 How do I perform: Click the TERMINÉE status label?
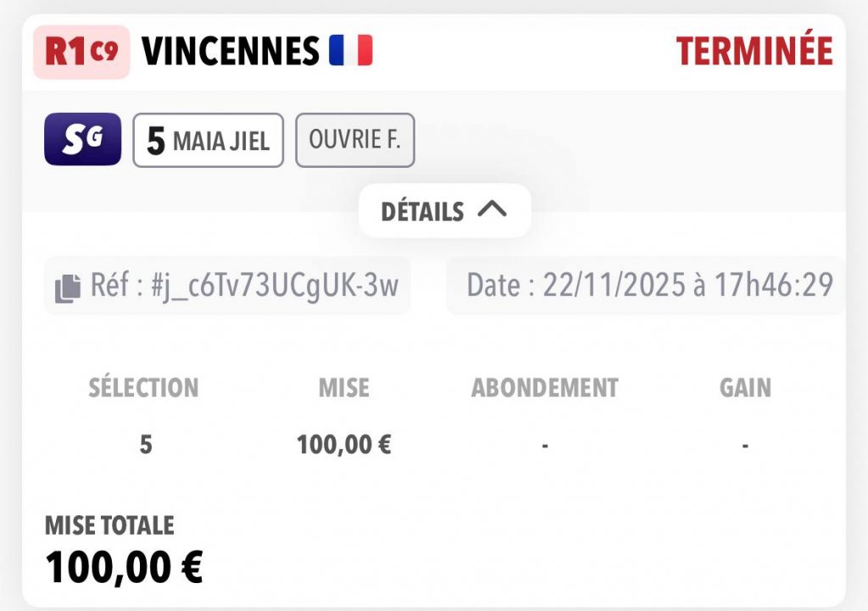tap(754, 52)
